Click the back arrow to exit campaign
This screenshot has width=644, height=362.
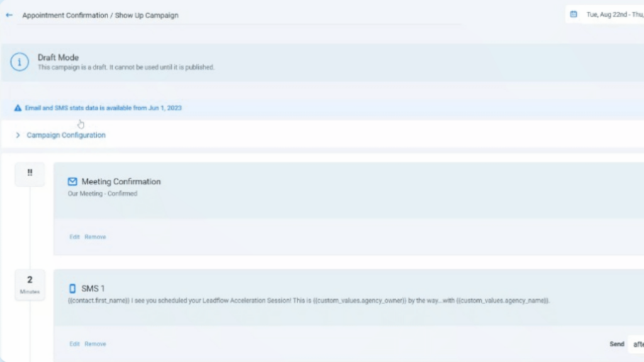(9, 14)
